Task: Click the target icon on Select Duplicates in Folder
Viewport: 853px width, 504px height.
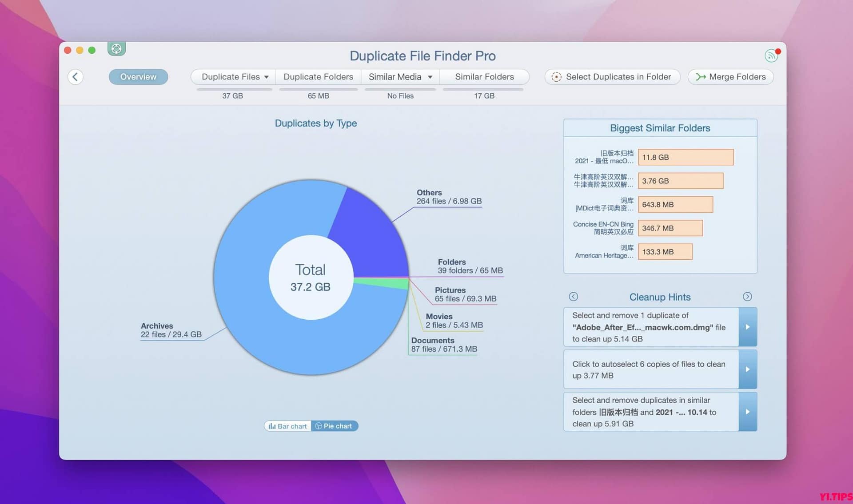Action: (557, 77)
